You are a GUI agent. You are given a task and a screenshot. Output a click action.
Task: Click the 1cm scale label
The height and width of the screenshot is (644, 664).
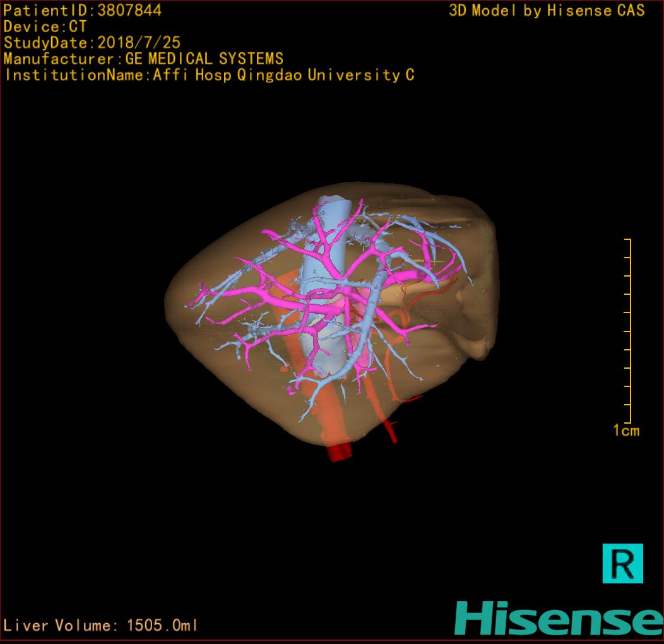tap(626, 431)
